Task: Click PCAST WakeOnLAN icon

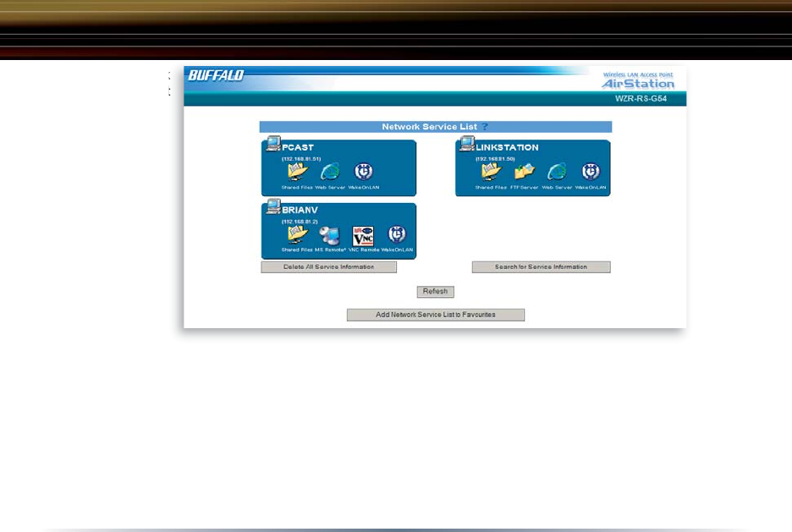Action: click(x=363, y=172)
